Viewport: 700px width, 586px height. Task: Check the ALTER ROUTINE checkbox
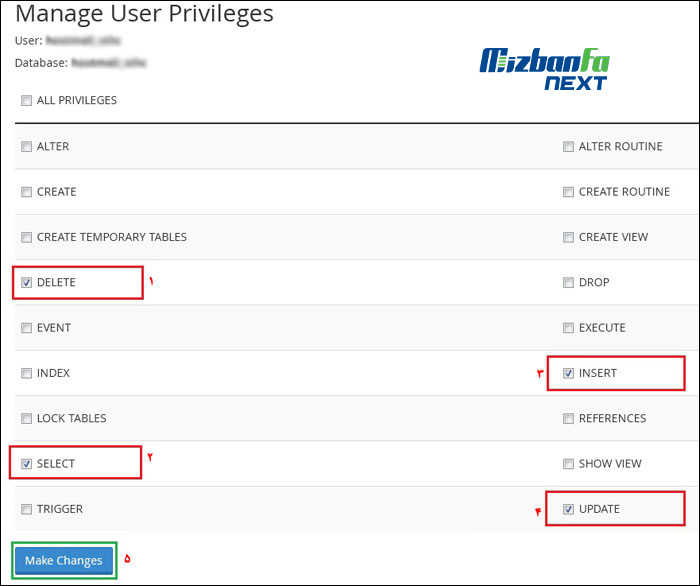pyautogui.click(x=568, y=147)
